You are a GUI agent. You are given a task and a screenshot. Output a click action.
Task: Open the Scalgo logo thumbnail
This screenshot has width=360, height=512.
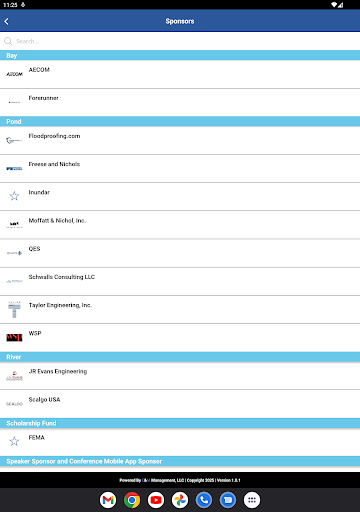(14, 404)
